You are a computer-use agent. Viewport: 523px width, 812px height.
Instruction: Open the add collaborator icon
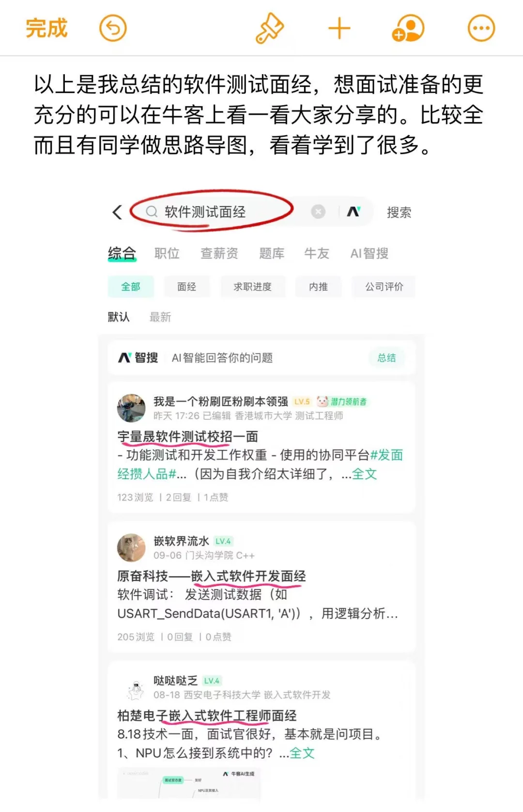click(x=408, y=29)
